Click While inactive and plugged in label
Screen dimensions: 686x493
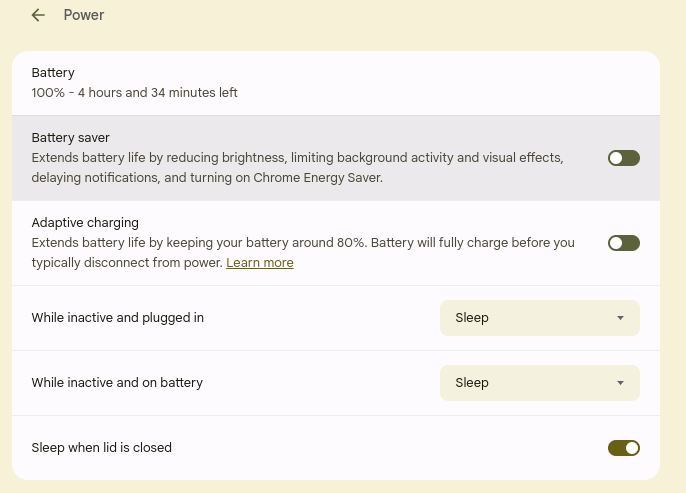click(x=118, y=318)
